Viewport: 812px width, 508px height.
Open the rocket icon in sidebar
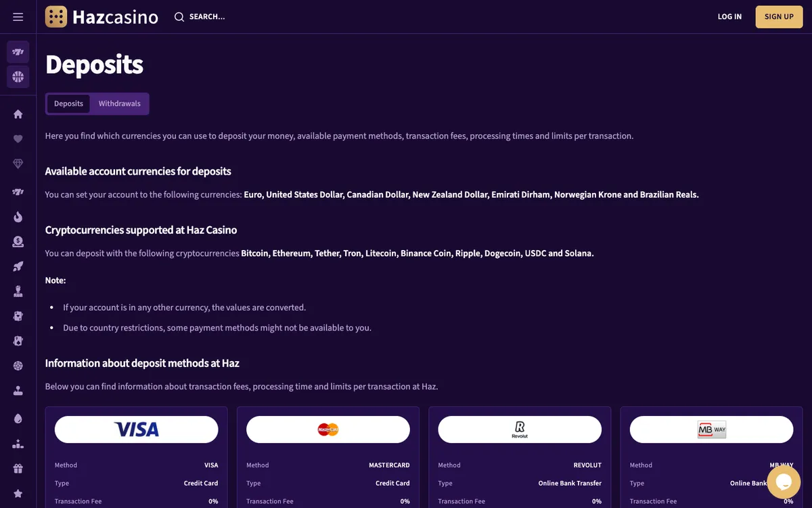18,266
